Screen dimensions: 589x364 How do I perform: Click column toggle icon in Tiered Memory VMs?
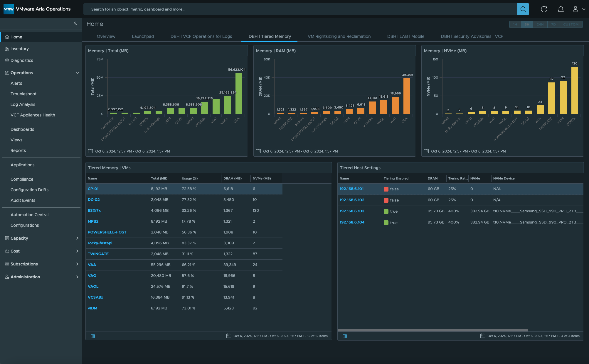[x=93, y=336]
